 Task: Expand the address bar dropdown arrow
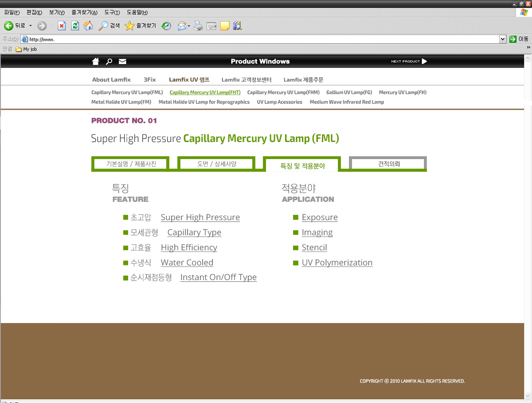[502, 39]
